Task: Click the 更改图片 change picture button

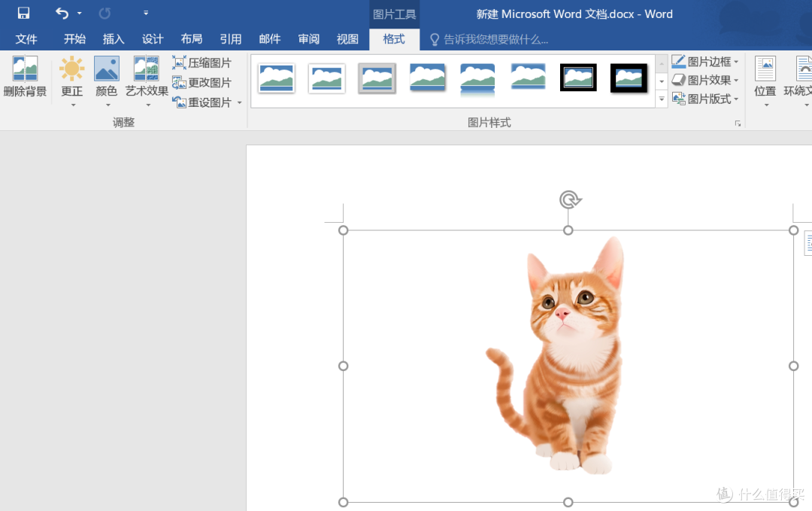Action: 202,82
